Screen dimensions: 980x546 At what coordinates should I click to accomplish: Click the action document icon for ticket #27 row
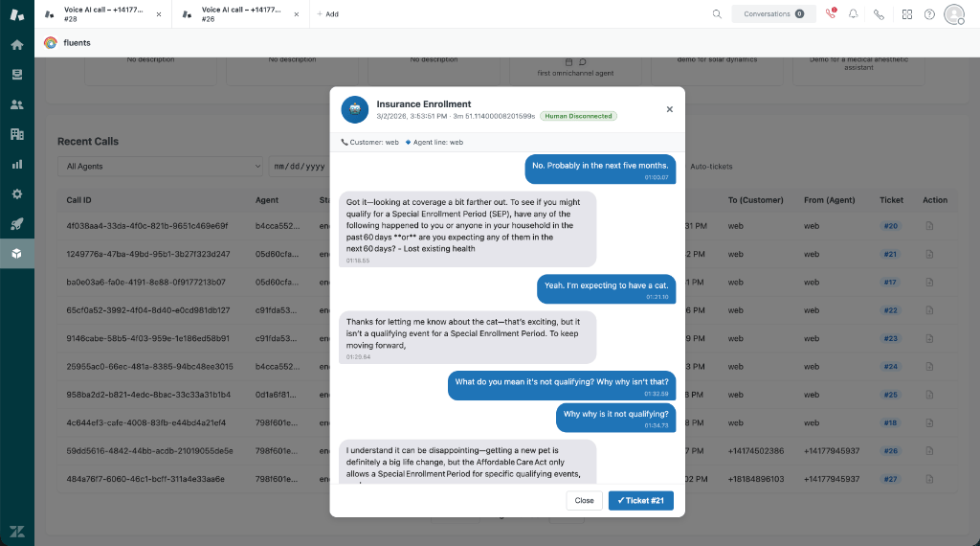(929, 479)
